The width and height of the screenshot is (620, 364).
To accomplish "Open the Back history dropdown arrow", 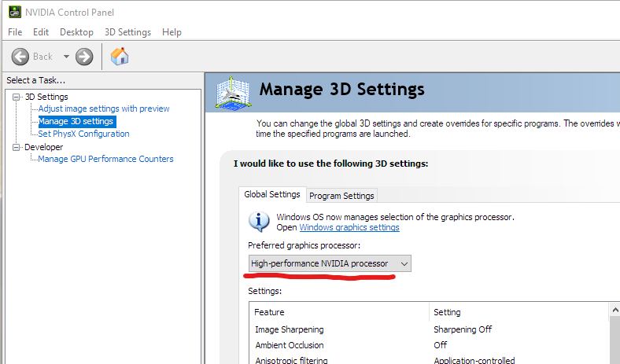I will [66, 57].
